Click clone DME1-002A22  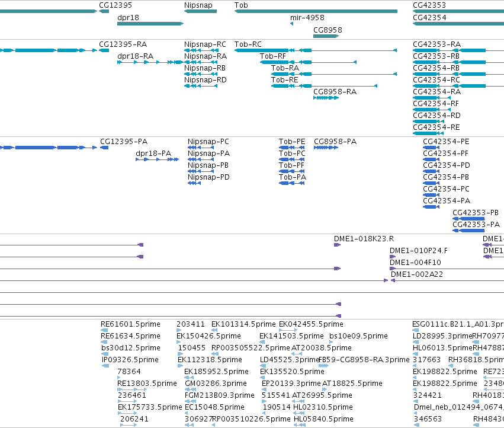pyautogui.click(x=447, y=280)
